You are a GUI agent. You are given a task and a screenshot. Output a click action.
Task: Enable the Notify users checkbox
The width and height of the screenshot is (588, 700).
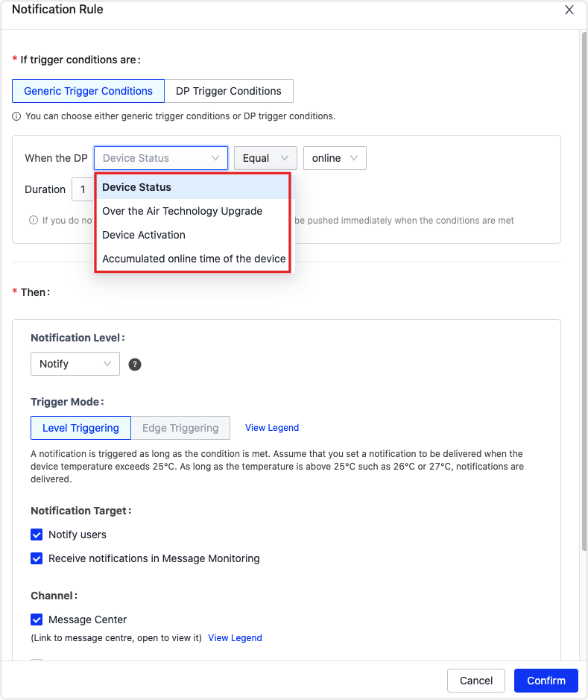coord(37,535)
